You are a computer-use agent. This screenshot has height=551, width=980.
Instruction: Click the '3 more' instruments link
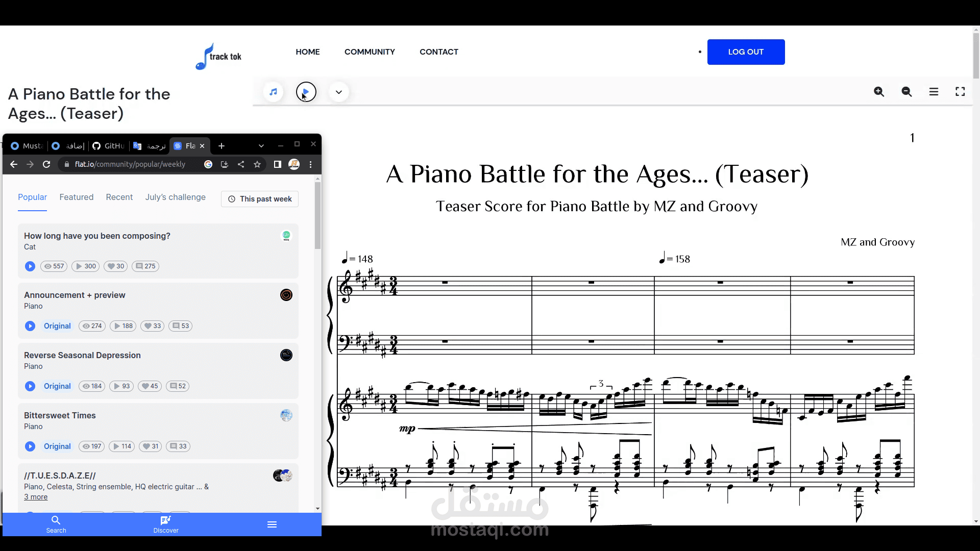click(36, 497)
